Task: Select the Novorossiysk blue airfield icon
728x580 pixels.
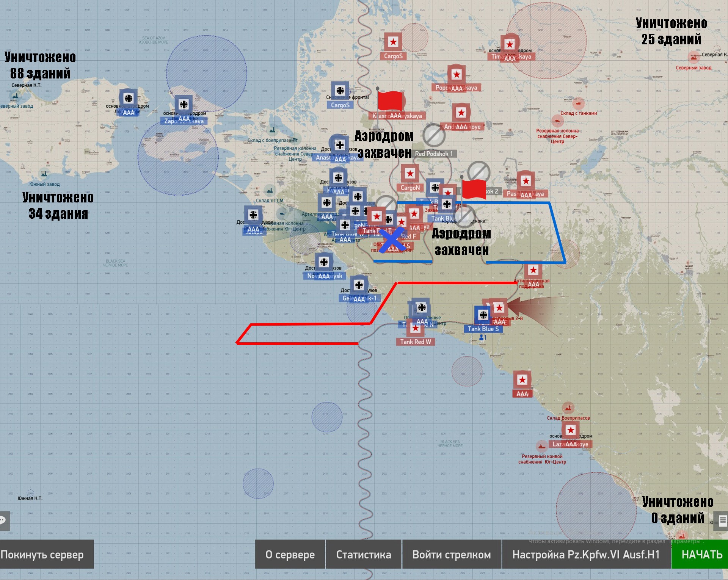Action: click(x=324, y=262)
